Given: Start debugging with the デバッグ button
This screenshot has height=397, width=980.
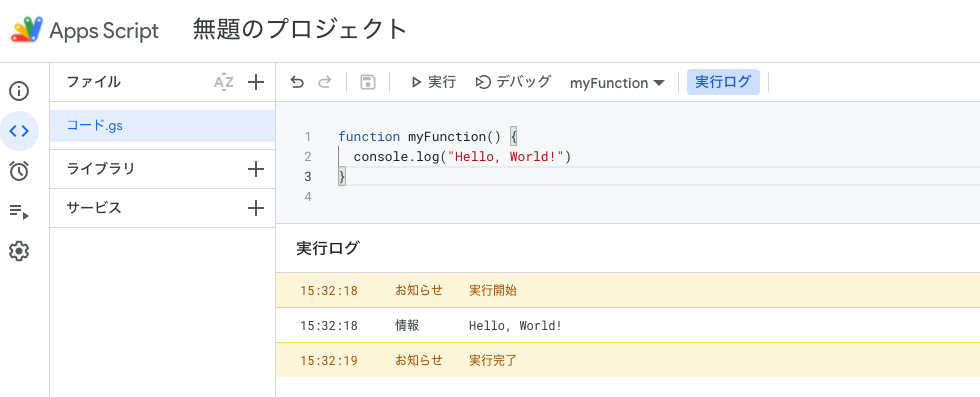Looking at the screenshot, I should pos(513,82).
